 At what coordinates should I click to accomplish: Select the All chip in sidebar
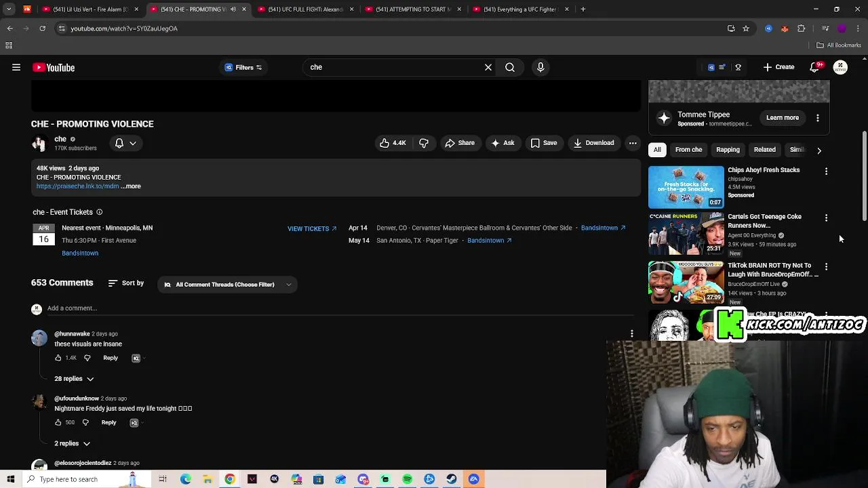click(x=657, y=150)
